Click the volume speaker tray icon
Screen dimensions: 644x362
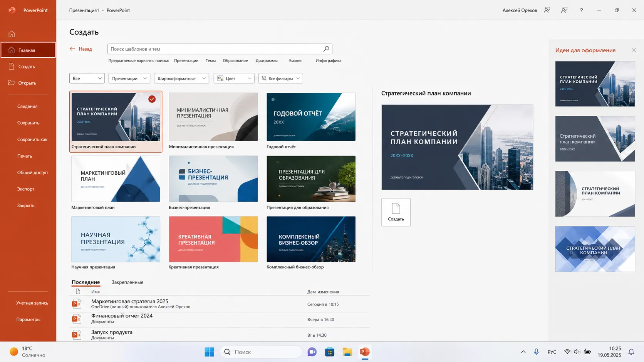[x=577, y=352]
